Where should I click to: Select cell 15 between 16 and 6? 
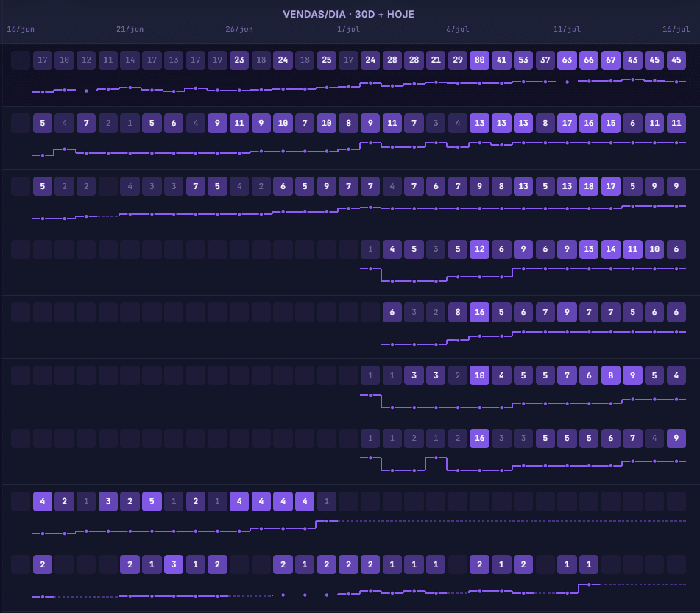point(611,123)
